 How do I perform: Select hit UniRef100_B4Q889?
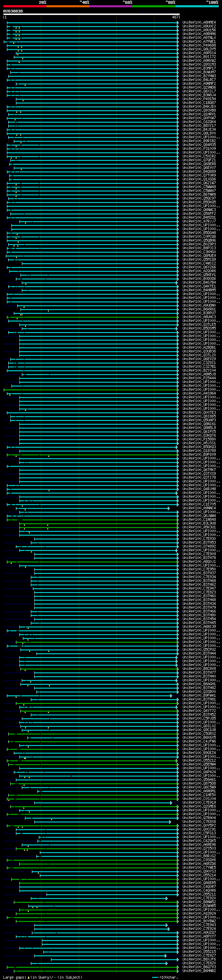199,172
